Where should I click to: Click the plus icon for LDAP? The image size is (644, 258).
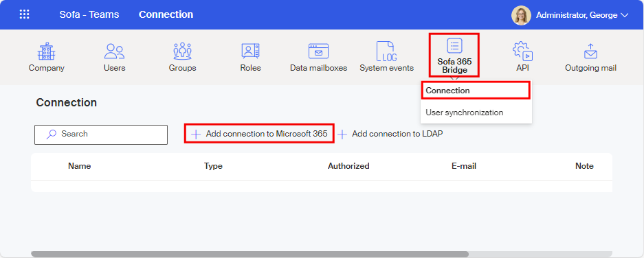(342, 134)
